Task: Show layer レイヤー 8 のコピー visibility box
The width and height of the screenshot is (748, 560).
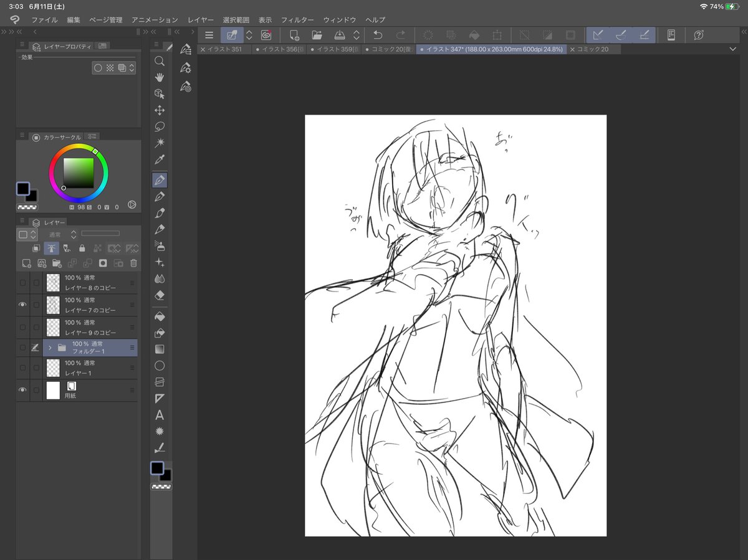Action: click(x=23, y=283)
